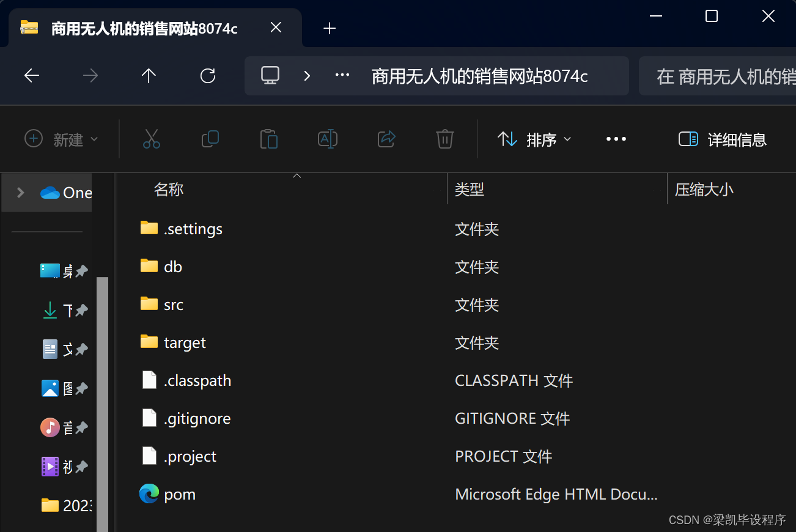Select 商用无人机的销售网站8074c in the address bar

(479, 76)
